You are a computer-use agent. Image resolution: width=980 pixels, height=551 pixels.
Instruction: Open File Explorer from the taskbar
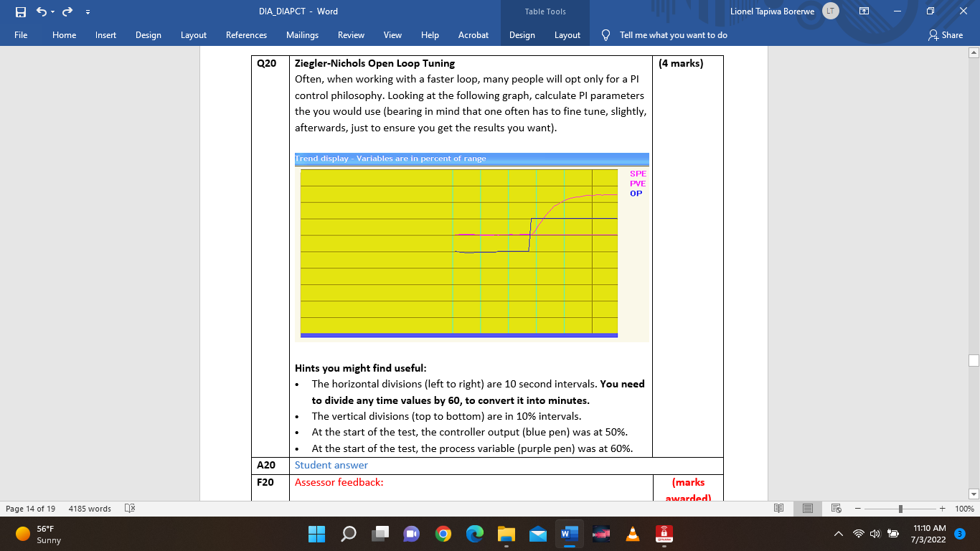click(507, 534)
